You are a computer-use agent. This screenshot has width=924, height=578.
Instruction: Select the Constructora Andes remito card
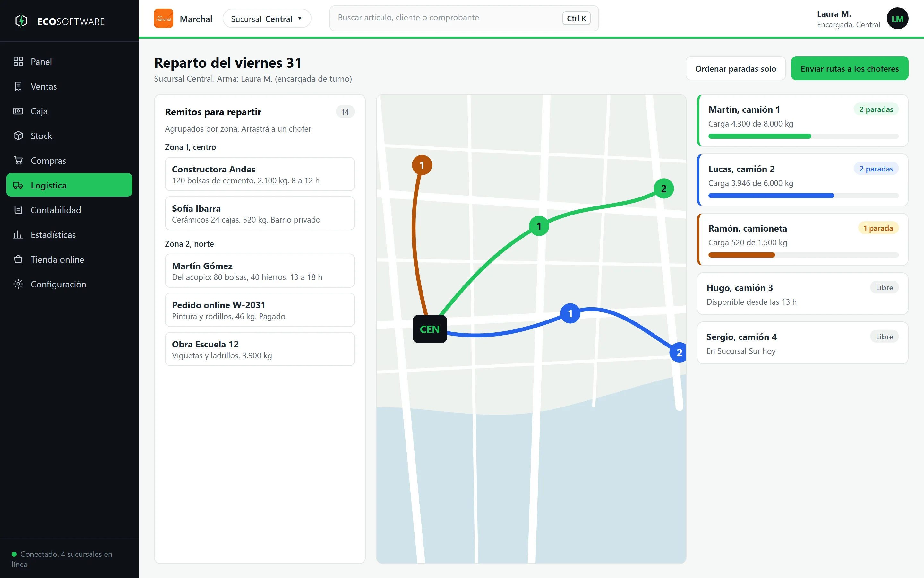pyautogui.click(x=260, y=174)
